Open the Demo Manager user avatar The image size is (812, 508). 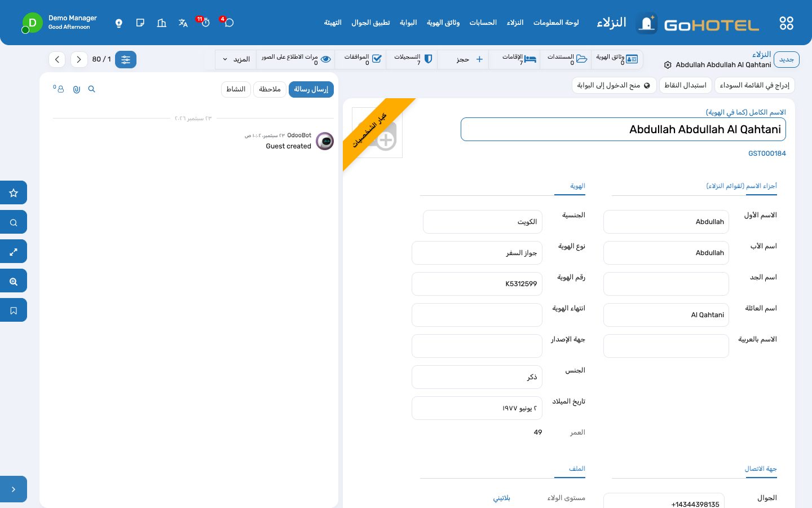tap(32, 23)
